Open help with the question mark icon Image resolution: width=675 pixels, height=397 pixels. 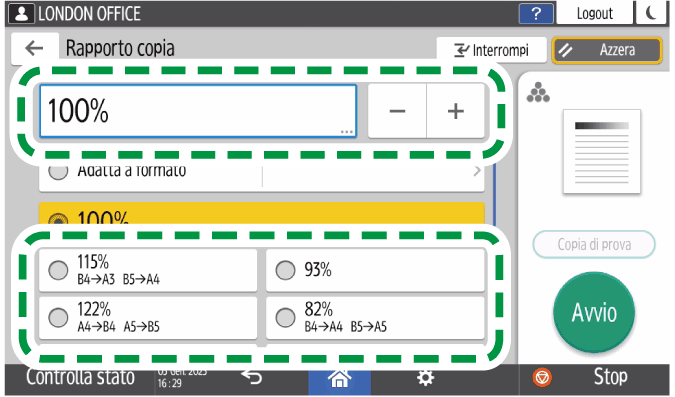click(x=536, y=13)
